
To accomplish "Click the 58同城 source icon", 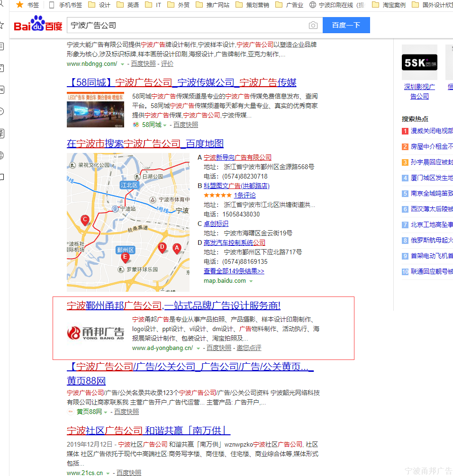I will tap(136, 125).
